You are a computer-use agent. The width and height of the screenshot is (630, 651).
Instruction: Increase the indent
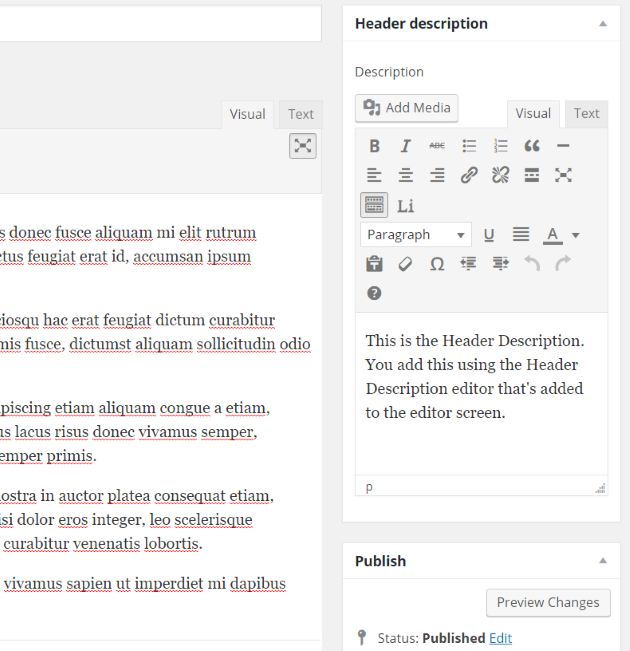(x=500, y=264)
